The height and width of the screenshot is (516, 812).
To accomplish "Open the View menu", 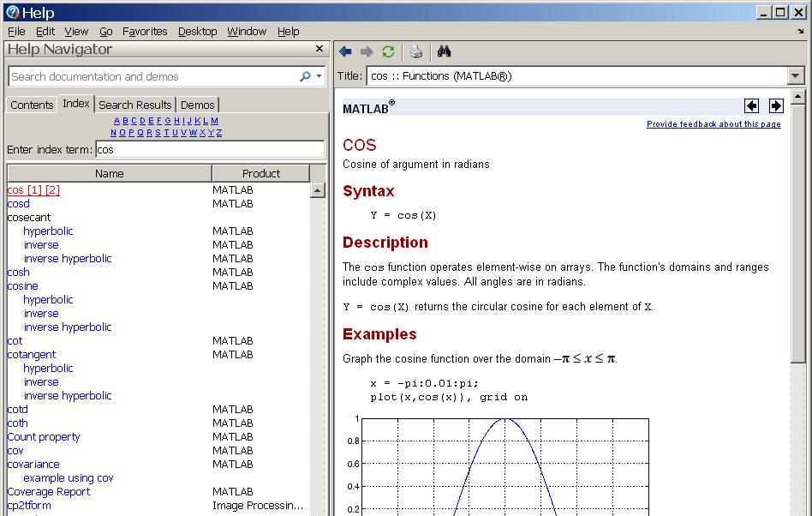I will coord(76,32).
